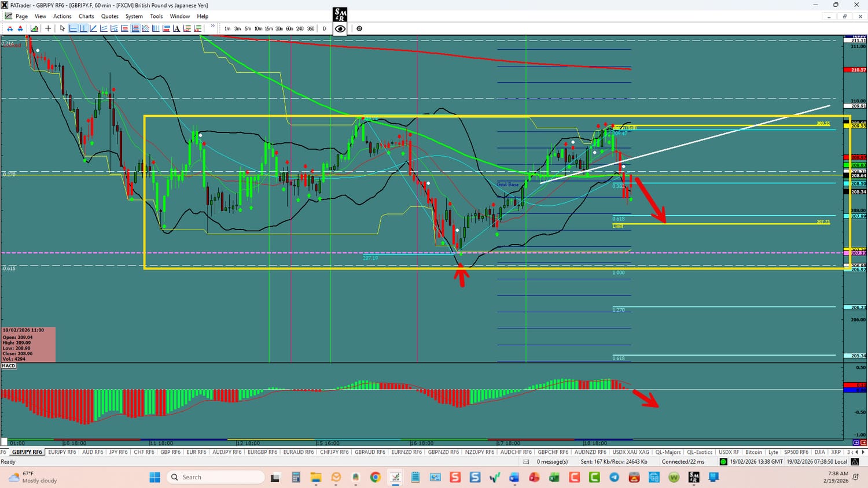Viewport: 868px width, 488px height.
Task: Click the clock icon in toolbar
Action: point(359,28)
